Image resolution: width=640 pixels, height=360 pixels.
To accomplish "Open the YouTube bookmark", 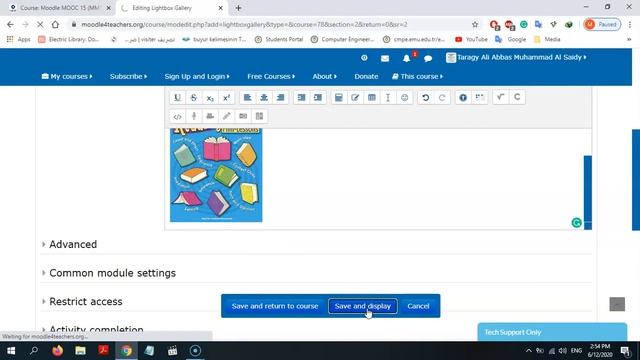I will pyautogui.click(x=471, y=39).
